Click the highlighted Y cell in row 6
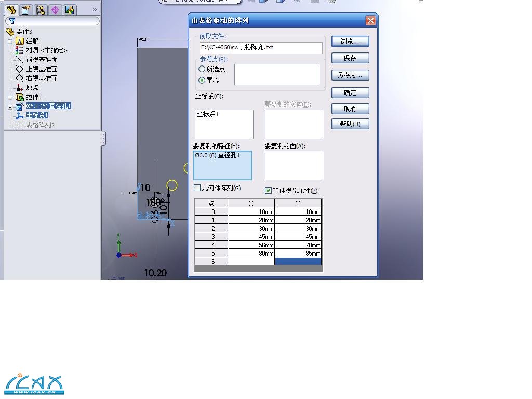The image size is (532, 399). [x=298, y=261]
